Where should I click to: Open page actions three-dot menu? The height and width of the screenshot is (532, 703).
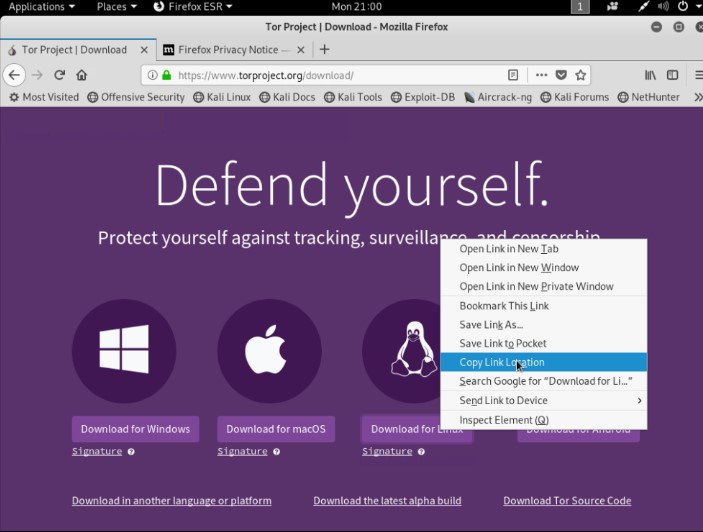pyautogui.click(x=541, y=75)
